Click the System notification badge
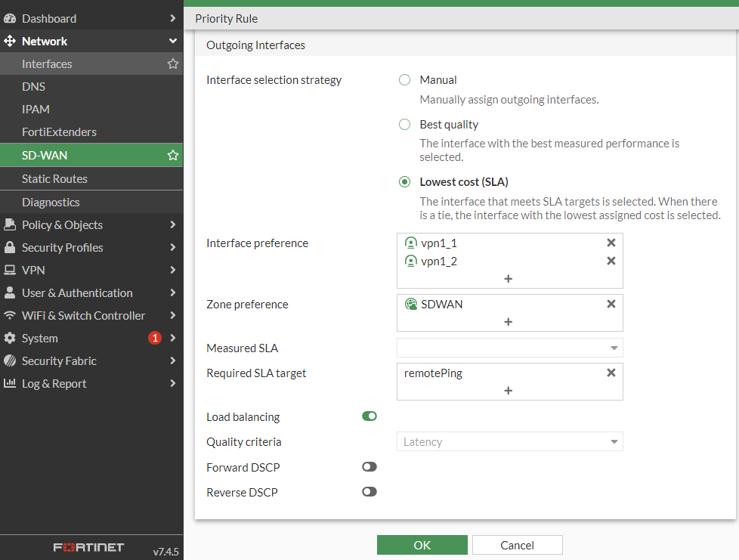 tap(155, 338)
